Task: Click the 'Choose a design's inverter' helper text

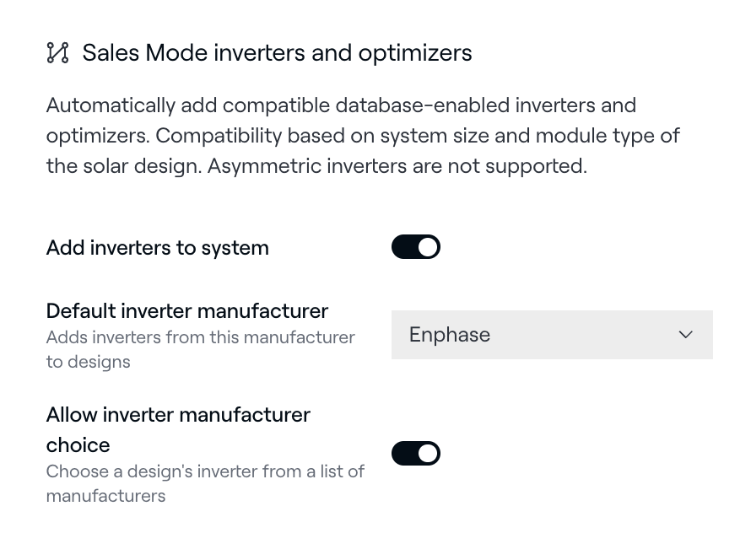Action: pyautogui.click(x=205, y=471)
